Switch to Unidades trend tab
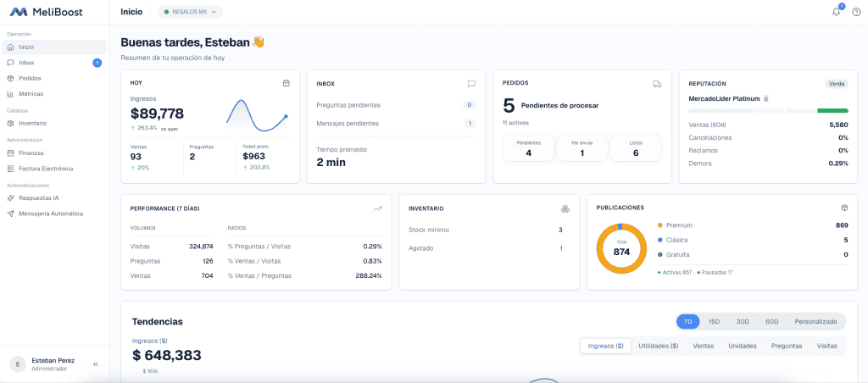 coord(743,346)
